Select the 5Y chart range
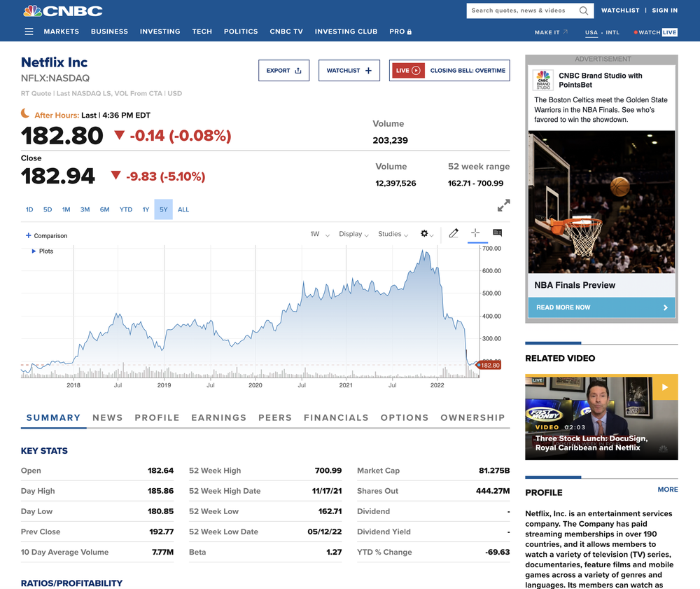 click(163, 209)
